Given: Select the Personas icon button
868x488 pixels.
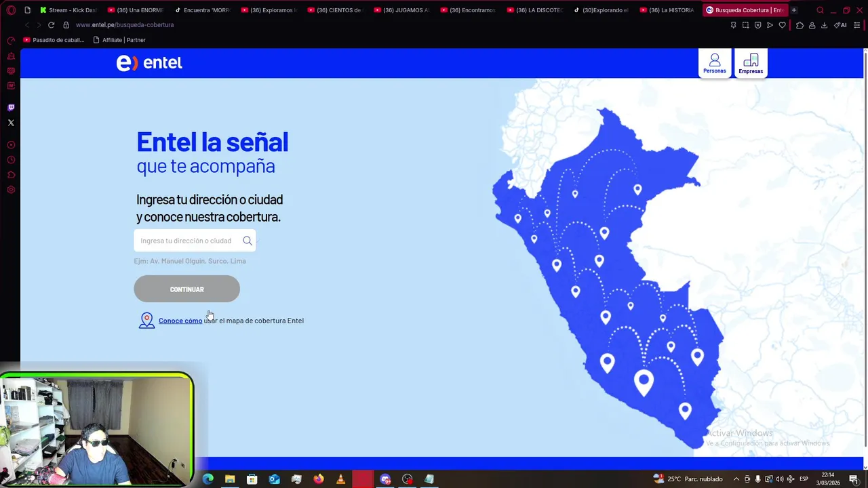Looking at the screenshot, I should pos(715,63).
